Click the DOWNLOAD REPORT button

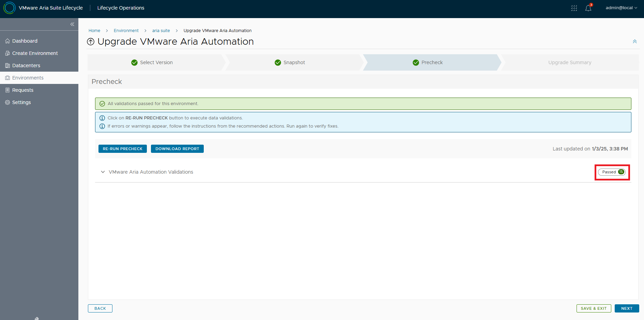pyautogui.click(x=177, y=149)
